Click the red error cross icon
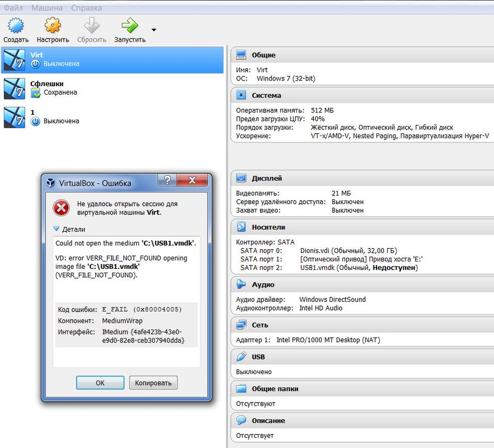 pos(62,208)
